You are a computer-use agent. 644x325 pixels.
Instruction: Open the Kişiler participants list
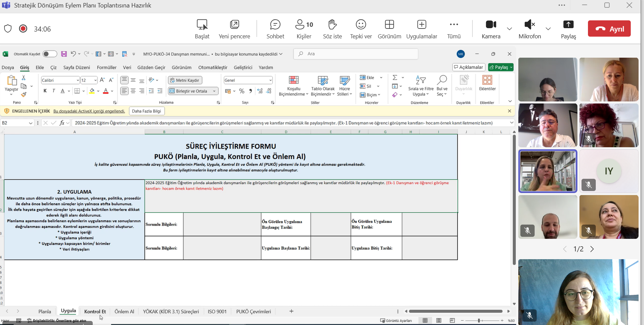coord(304,29)
